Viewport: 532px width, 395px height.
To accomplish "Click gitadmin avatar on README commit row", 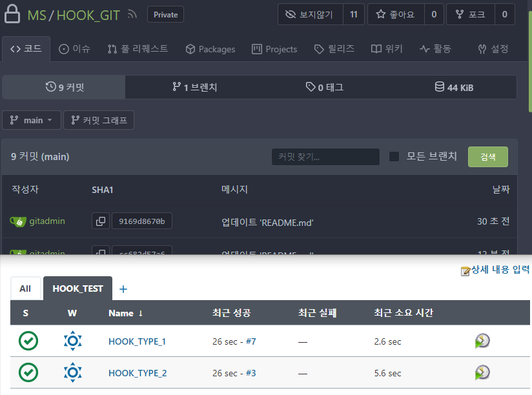I will coord(18,221).
